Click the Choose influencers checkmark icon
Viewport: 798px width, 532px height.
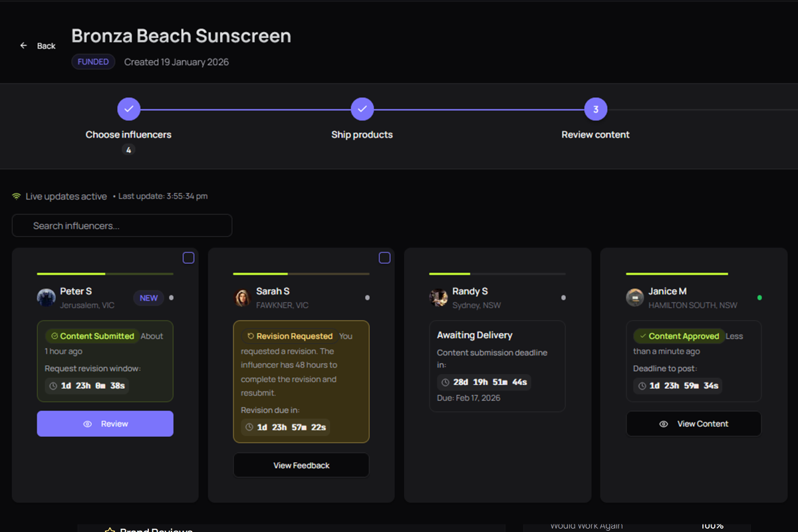pyautogui.click(x=128, y=108)
